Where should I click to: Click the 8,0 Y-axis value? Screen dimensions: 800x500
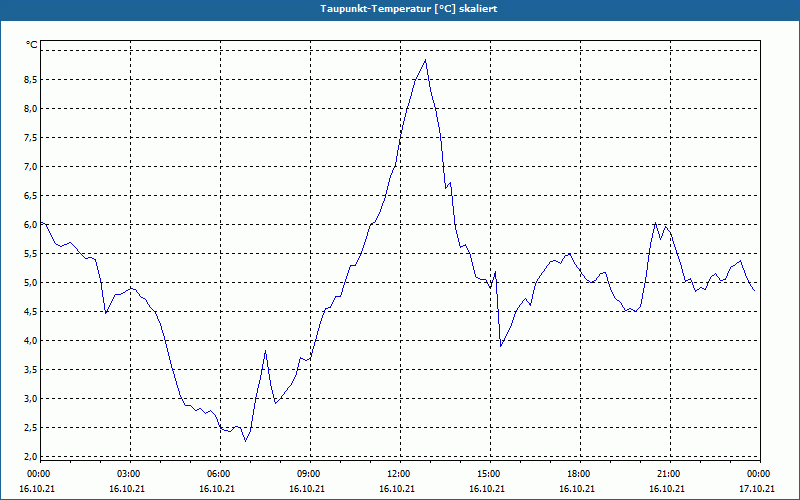[x=31, y=109]
